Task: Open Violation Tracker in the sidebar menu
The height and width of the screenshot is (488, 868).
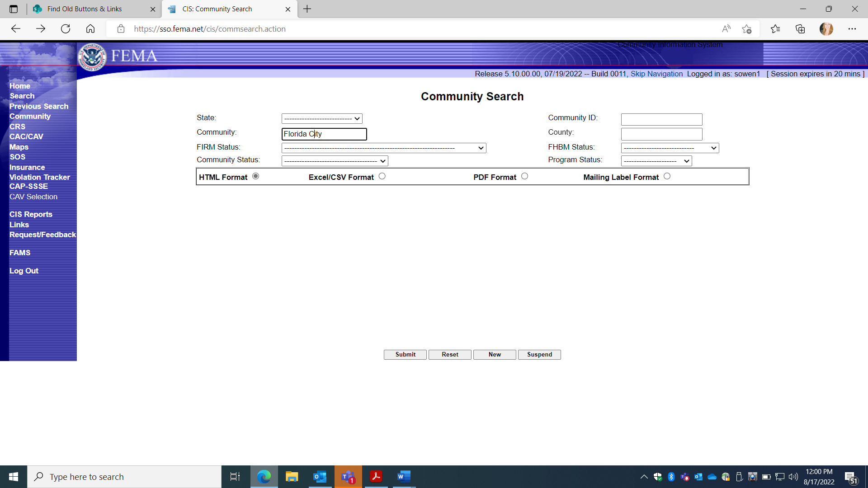Action: click(39, 177)
